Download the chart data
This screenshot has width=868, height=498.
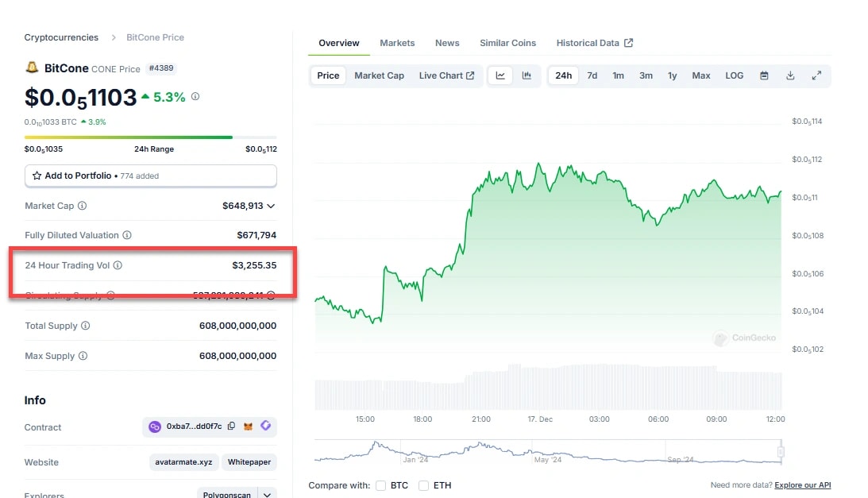pos(790,75)
